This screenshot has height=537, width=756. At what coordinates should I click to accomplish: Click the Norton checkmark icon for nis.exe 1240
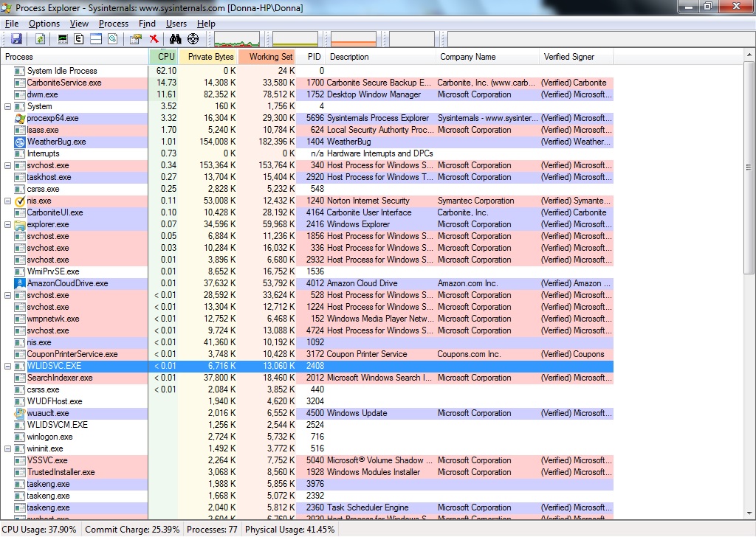(20, 201)
